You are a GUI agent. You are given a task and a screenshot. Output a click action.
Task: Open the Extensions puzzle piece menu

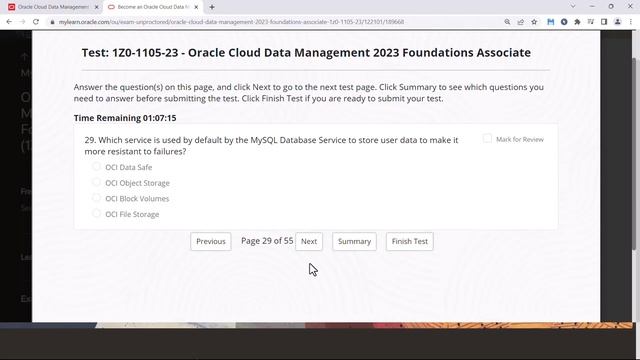(x=577, y=22)
